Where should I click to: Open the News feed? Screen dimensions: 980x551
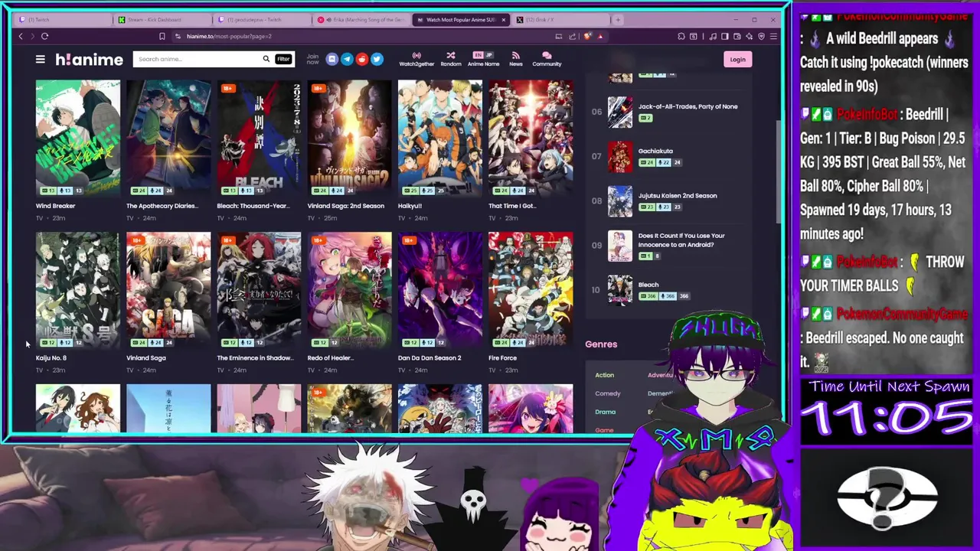(515, 59)
